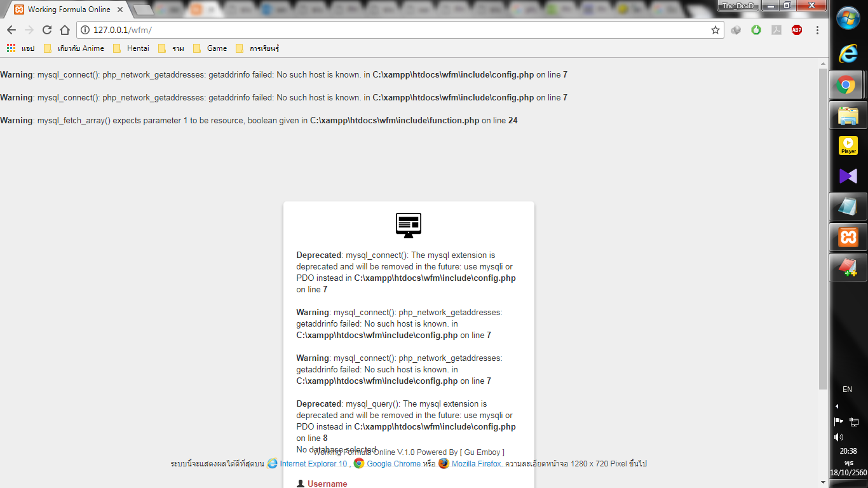
Task: View site information icon in address bar
Action: 85,30
